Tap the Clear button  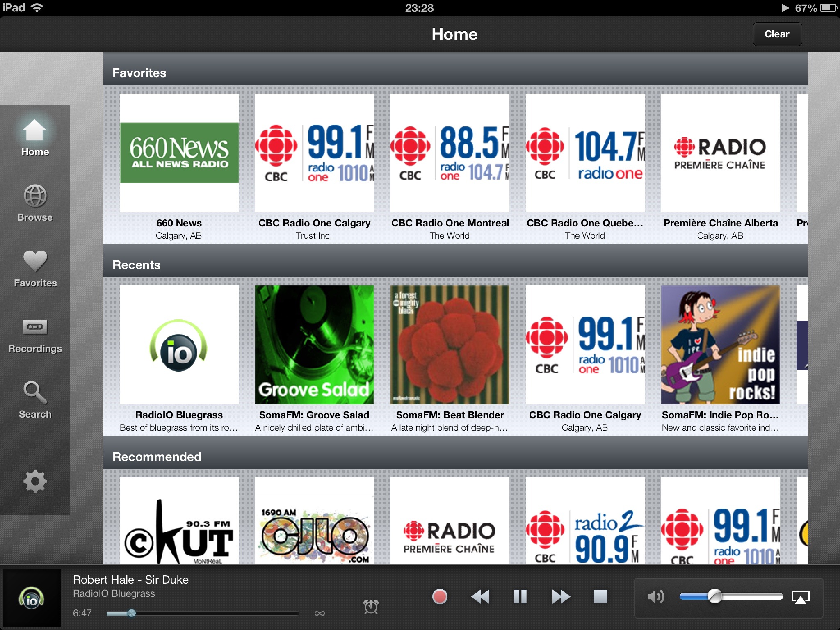click(x=777, y=34)
